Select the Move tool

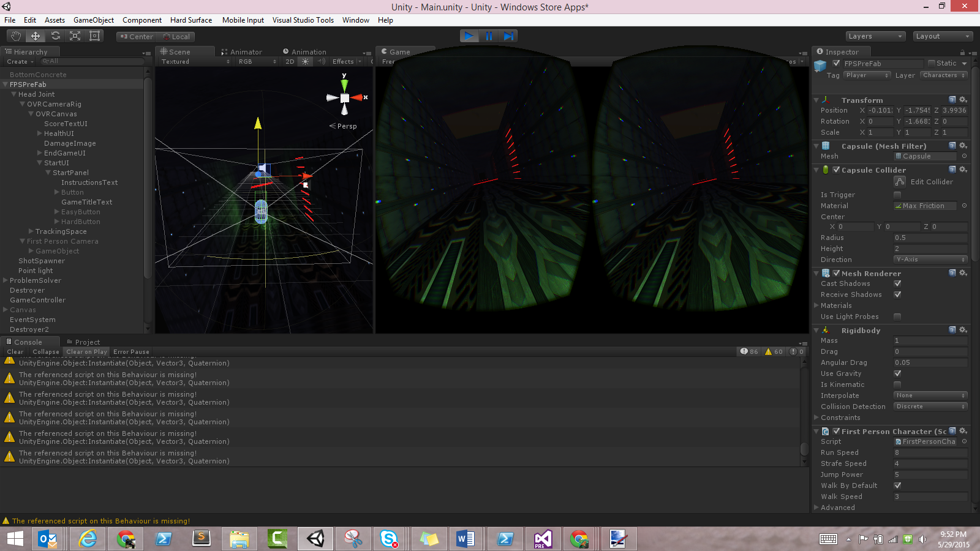pyautogui.click(x=35, y=36)
